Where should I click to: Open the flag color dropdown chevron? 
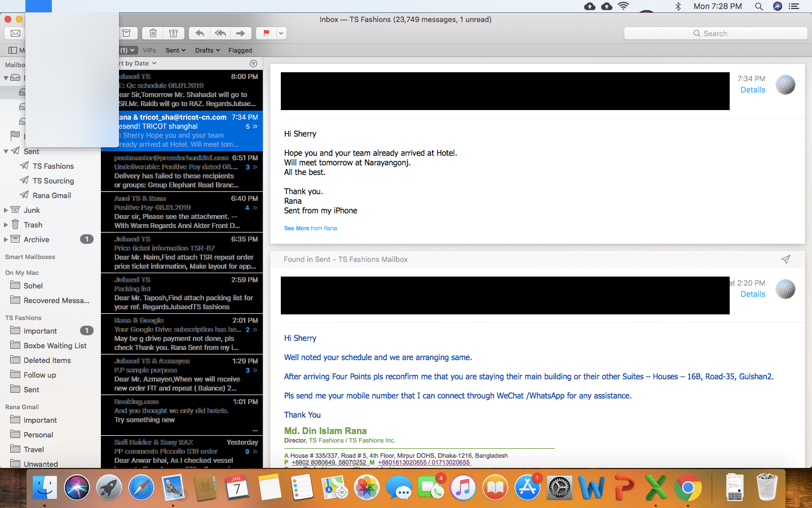pos(280,33)
